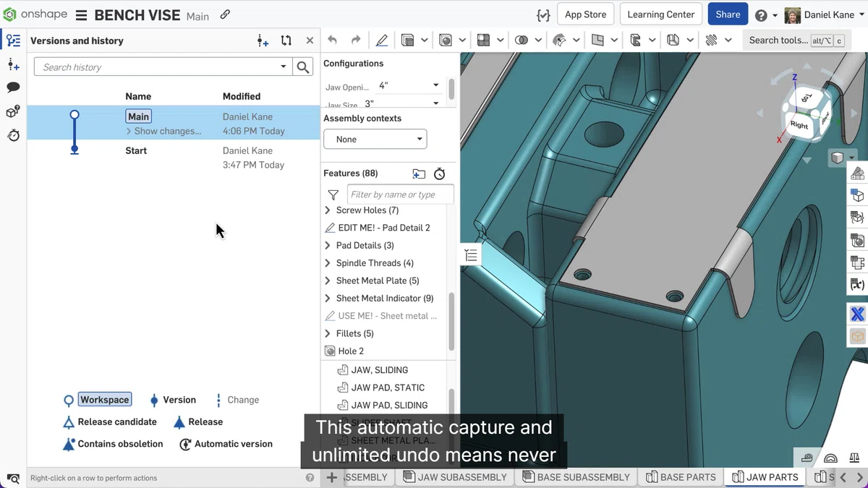Click the blue X custom tables icon

coord(857,314)
